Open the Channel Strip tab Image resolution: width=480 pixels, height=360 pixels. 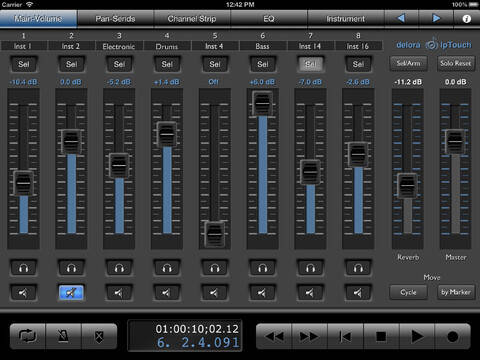coord(192,19)
